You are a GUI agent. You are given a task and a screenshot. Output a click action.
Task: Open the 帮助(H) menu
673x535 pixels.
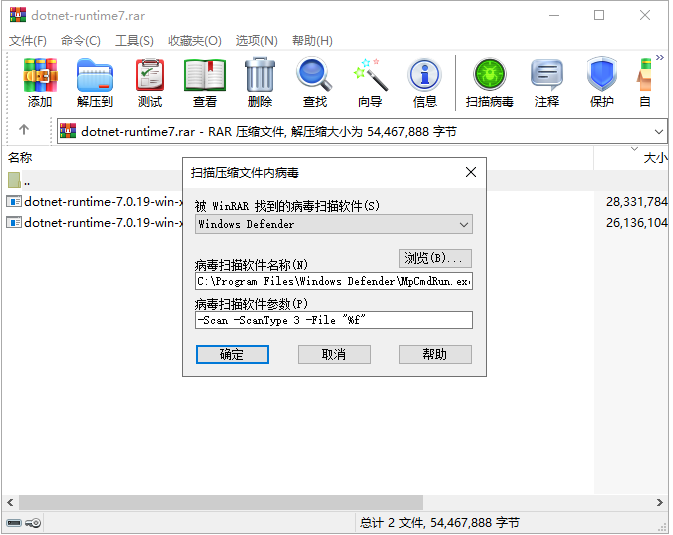312,41
